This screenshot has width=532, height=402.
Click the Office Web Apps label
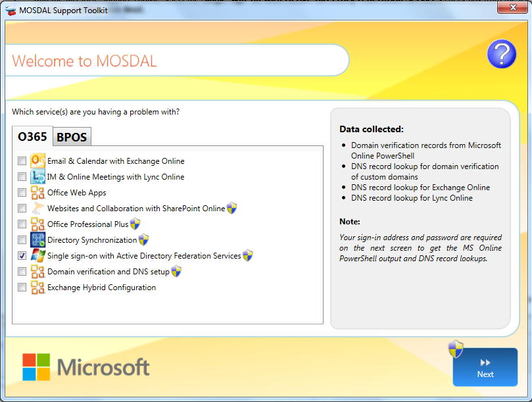point(77,193)
